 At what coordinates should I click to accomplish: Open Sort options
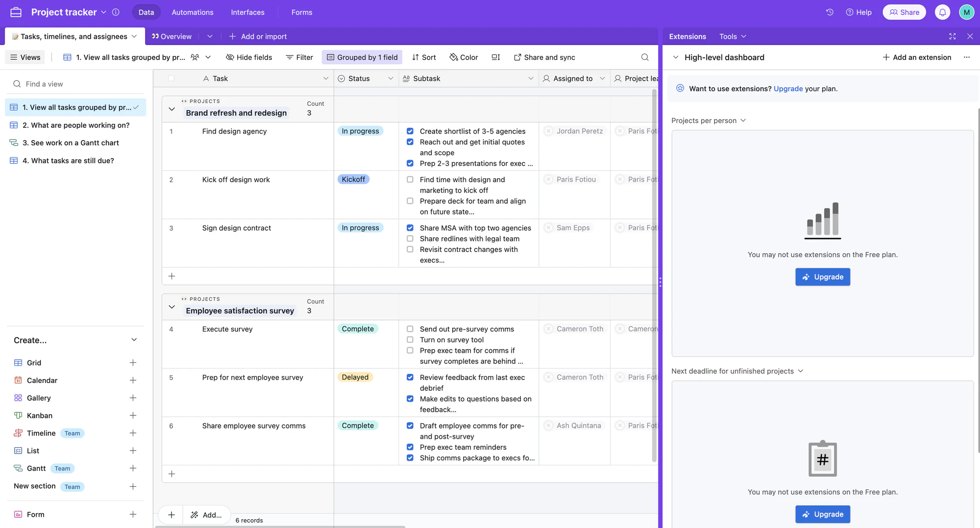424,57
